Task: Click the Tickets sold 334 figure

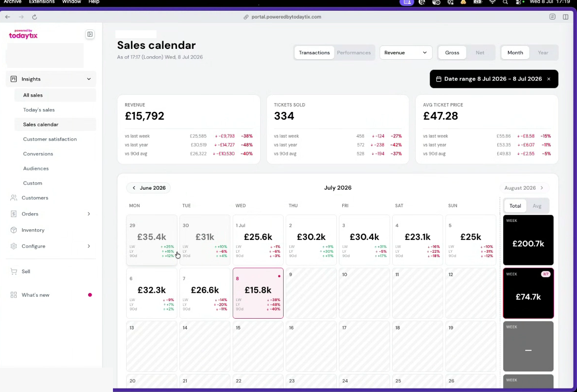Action: tap(284, 116)
